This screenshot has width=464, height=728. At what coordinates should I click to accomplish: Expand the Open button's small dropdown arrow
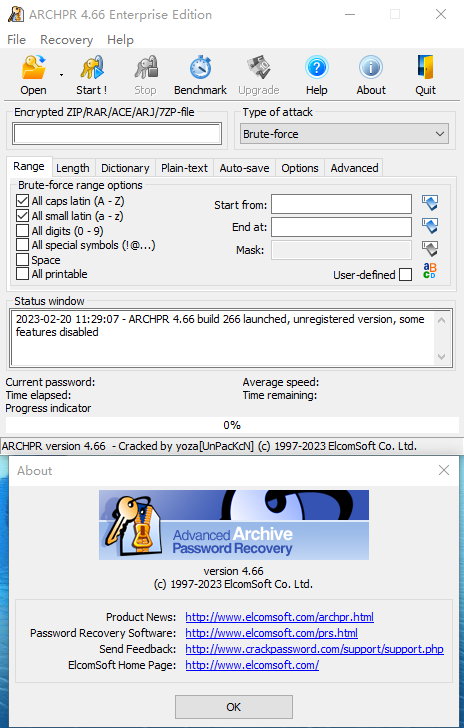coord(61,75)
